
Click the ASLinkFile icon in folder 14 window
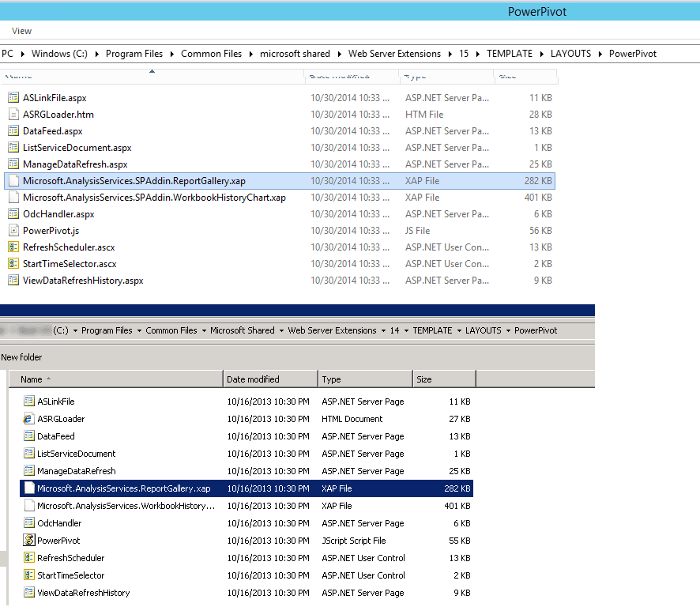(29, 401)
